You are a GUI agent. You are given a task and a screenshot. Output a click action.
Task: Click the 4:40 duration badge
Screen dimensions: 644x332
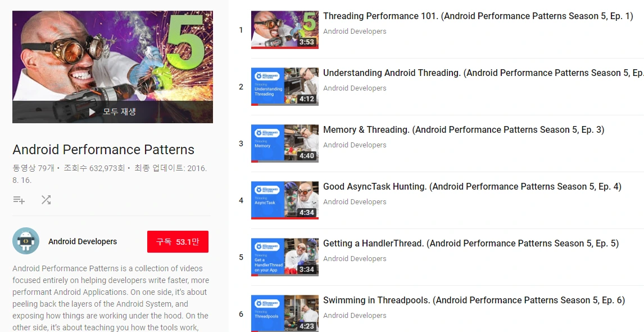307,155
